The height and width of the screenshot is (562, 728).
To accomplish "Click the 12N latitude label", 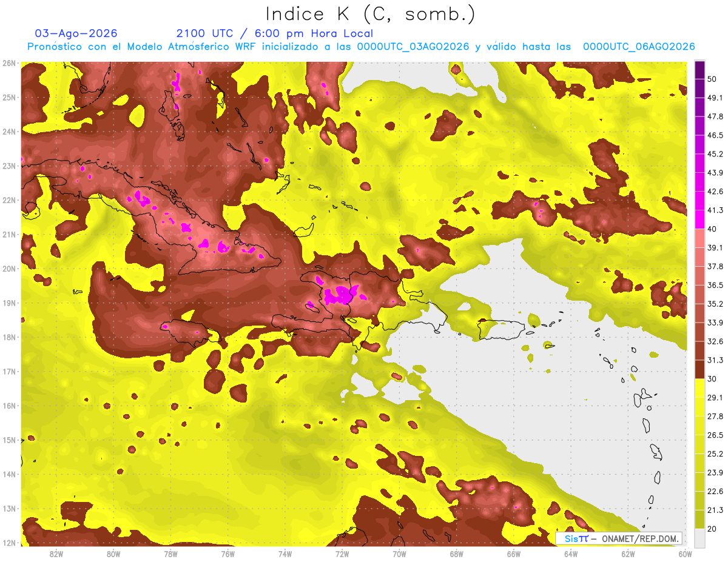I will (x=9, y=543).
